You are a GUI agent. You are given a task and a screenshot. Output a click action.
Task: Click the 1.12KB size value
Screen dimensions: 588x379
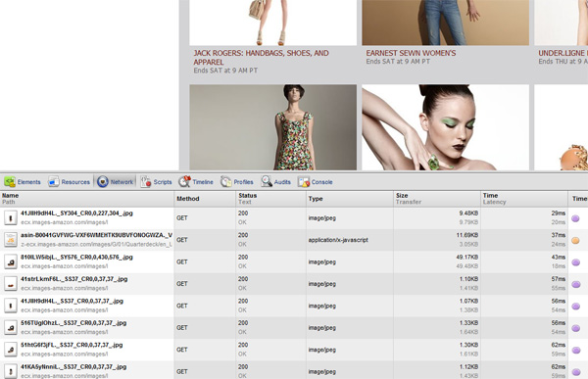point(468,366)
